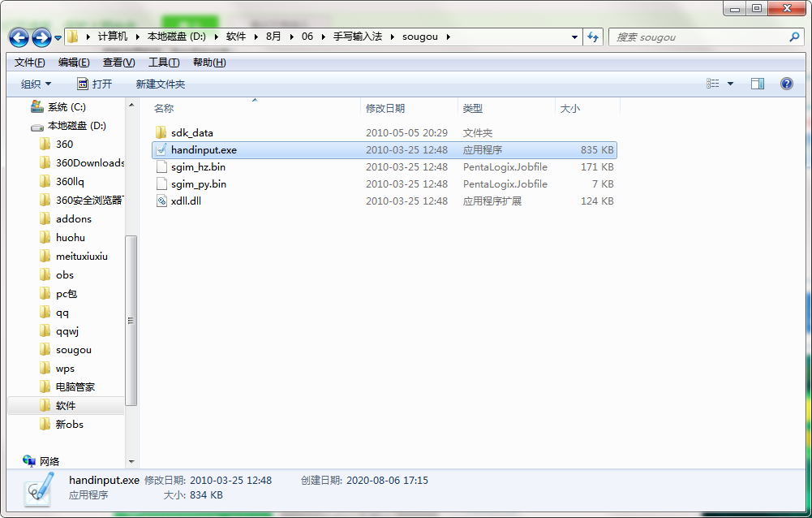812x518 pixels.
Task: Open address bar history dropdown arrow
Action: 574,37
